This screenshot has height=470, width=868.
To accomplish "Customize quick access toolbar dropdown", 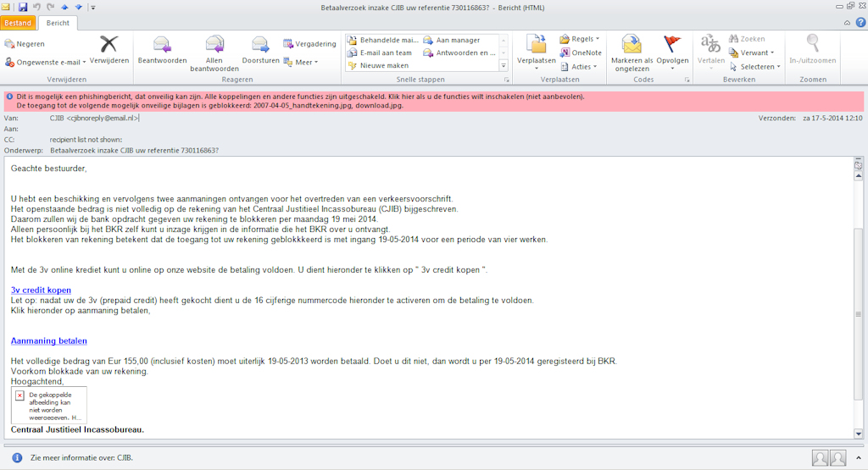I will [x=93, y=7].
